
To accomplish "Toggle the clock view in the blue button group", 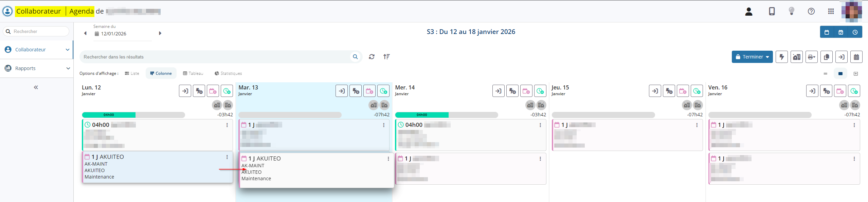I will coord(855,32).
